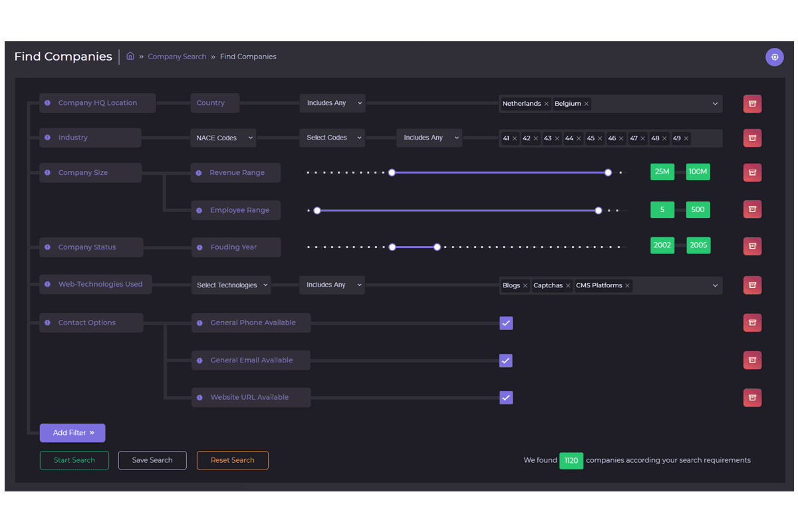Screen dimensions: 798x532
Task: Click the right handle of Revenue Range slider
Action: (x=608, y=172)
